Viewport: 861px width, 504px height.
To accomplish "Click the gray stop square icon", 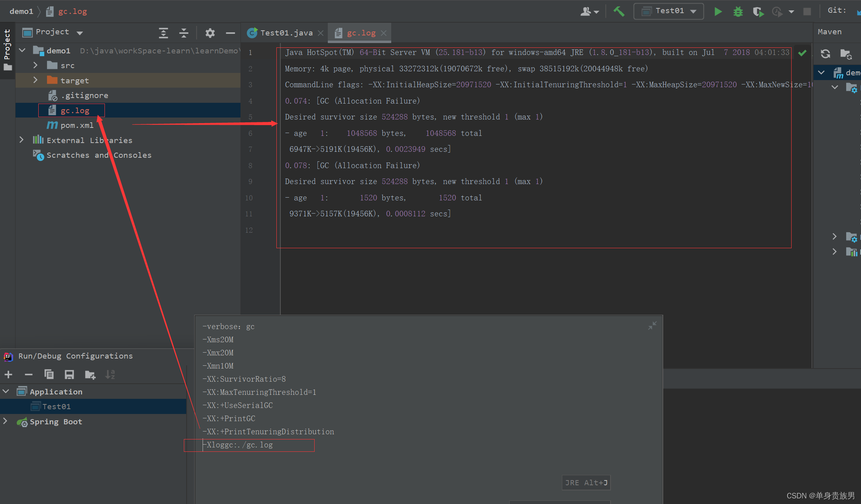I will click(807, 12).
